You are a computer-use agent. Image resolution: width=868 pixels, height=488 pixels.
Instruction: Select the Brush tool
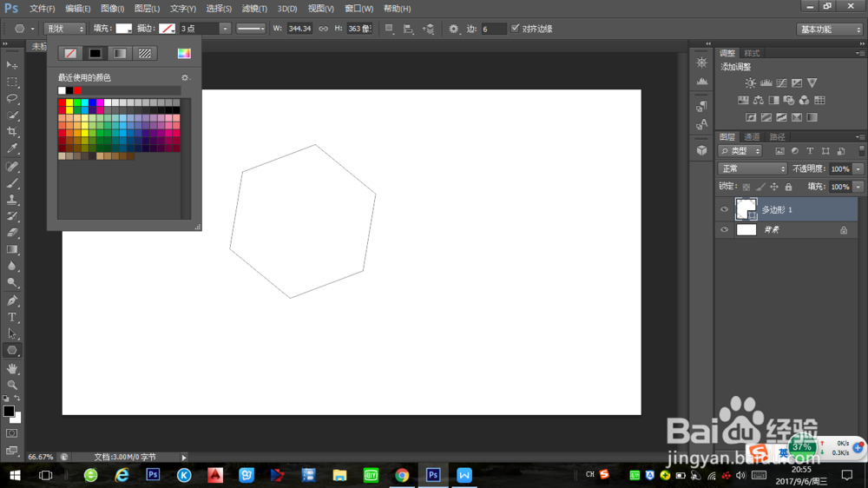click(x=12, y=183)
